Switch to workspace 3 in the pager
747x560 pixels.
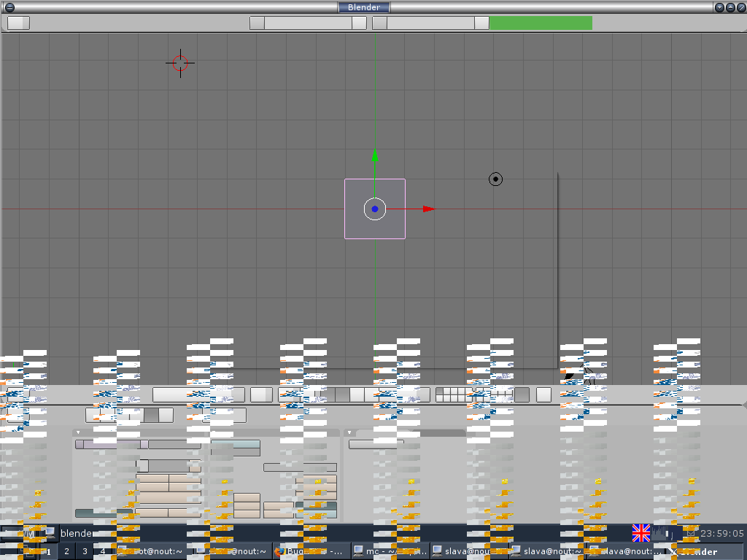coord(85,551)
